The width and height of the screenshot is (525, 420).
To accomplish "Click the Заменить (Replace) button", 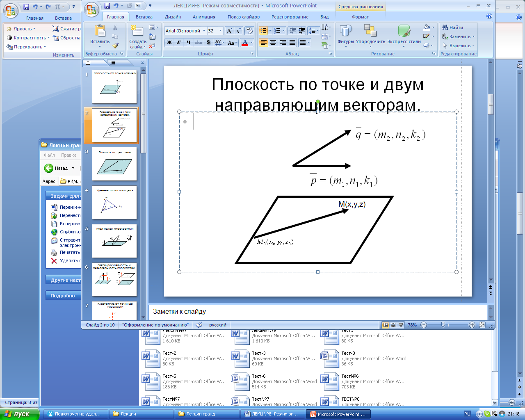I will [x=458, y=37].
